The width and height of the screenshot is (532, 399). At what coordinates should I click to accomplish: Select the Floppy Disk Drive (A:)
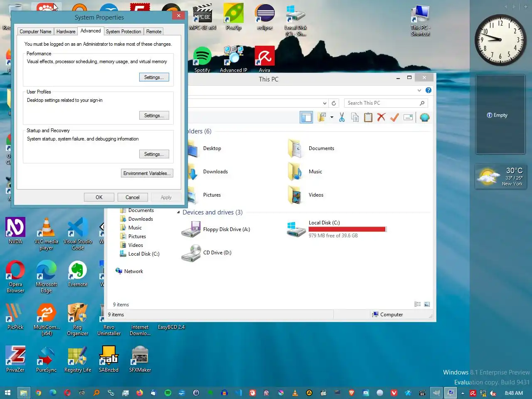(216, 229)
